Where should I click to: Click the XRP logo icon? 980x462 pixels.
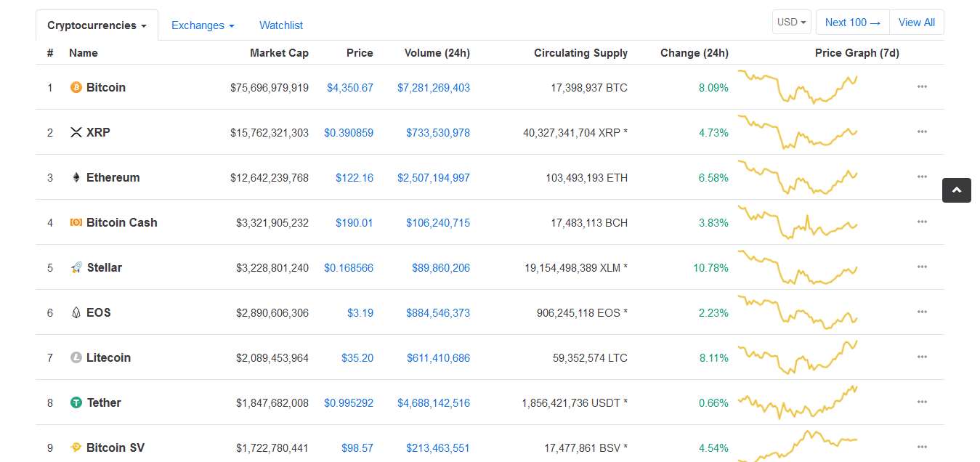(76, 132)
